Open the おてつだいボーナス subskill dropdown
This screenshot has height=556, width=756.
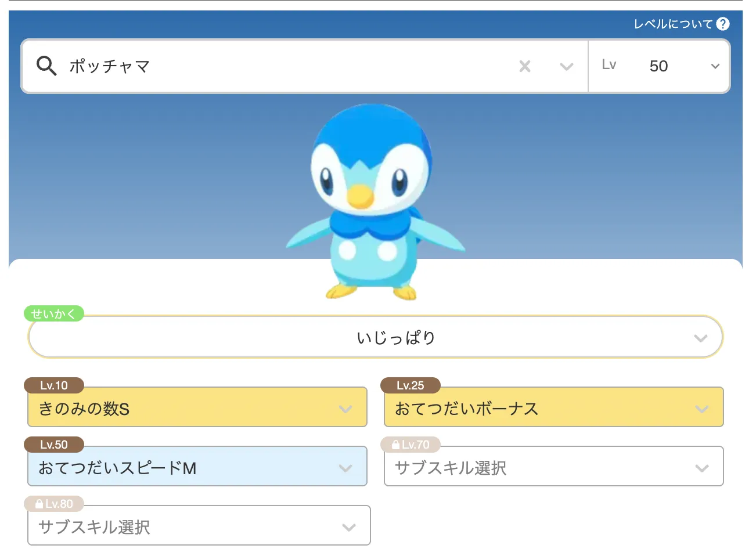554,407
